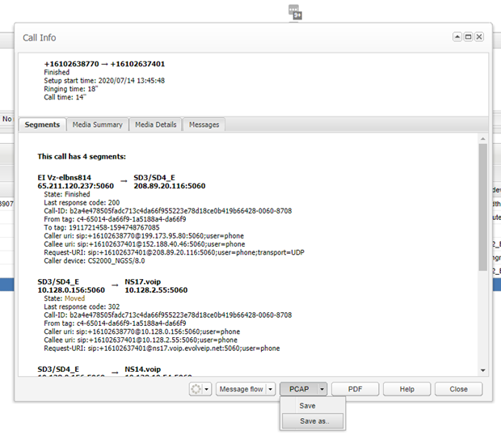The image size is (501, 448).
Task: Choose Save as.. from the PCAP menu
Action: [x=320, y=421]
